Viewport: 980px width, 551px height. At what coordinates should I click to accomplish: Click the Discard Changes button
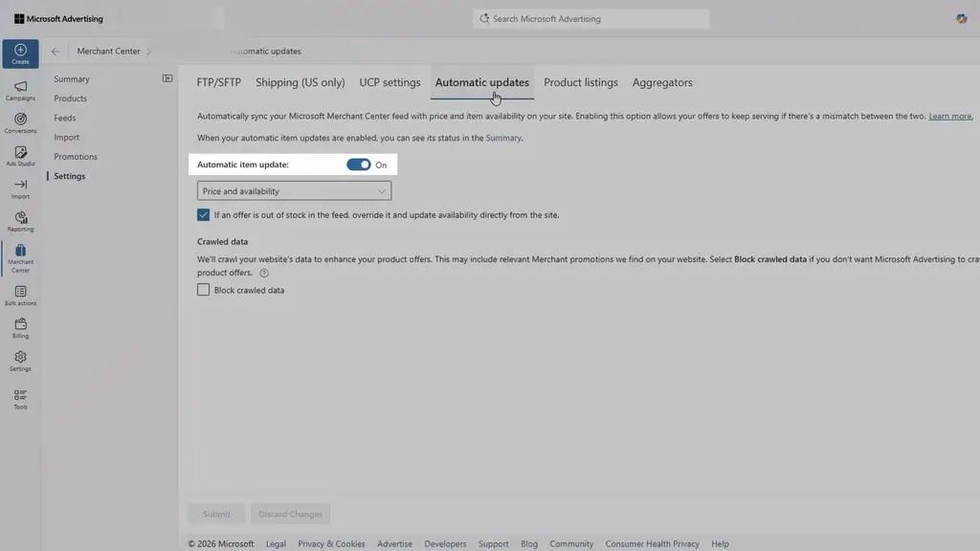click(x=291, y=514)
